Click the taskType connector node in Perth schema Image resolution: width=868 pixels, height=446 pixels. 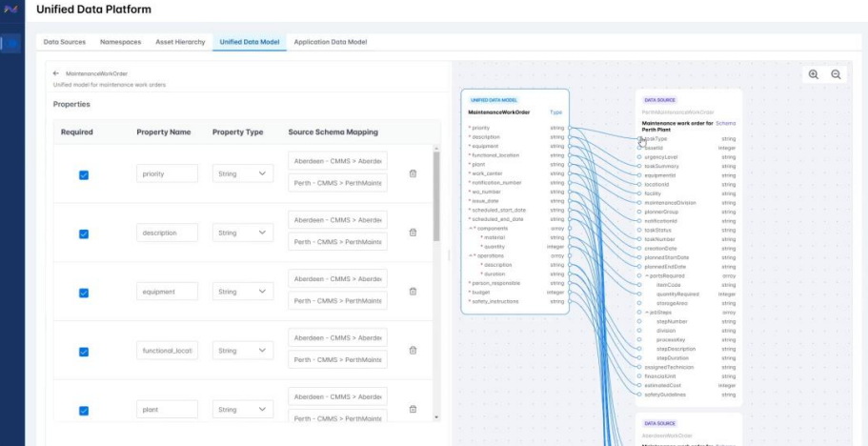point(639,139)
